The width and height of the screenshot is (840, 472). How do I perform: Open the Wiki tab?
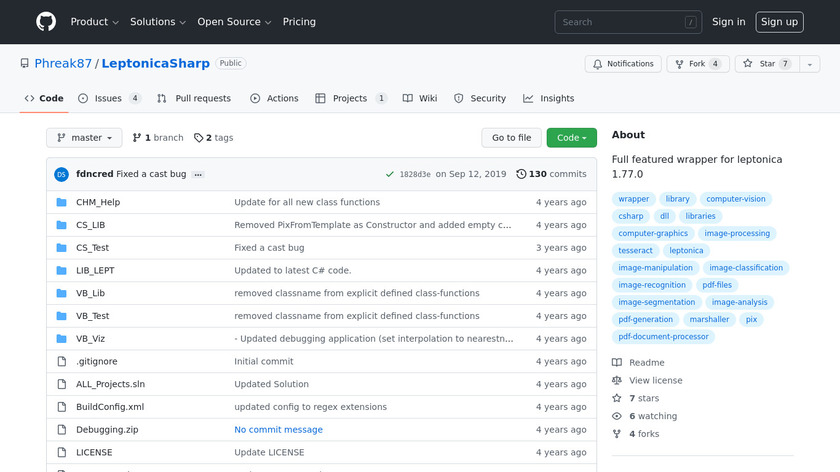pyautogui.click(x=420, y=99)
